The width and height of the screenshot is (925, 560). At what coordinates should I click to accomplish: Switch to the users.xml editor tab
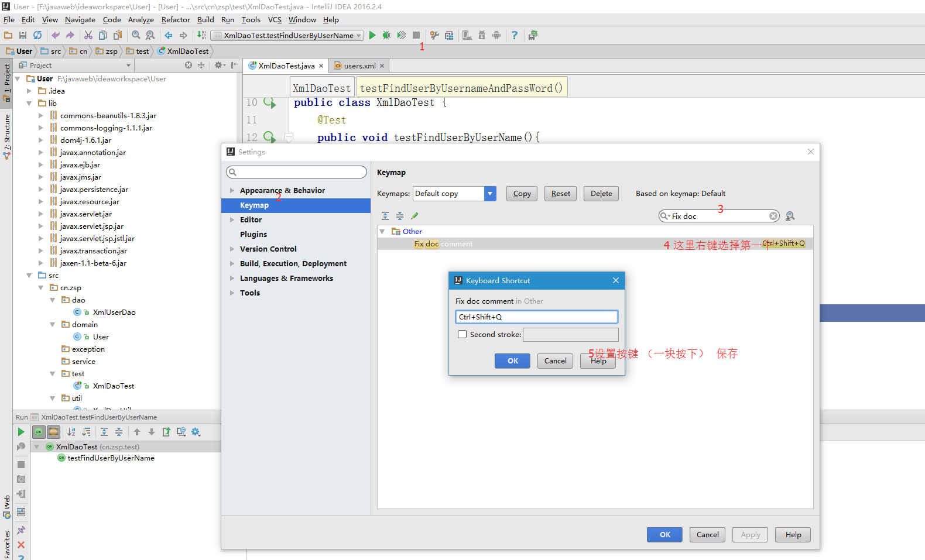coord(359,66)
